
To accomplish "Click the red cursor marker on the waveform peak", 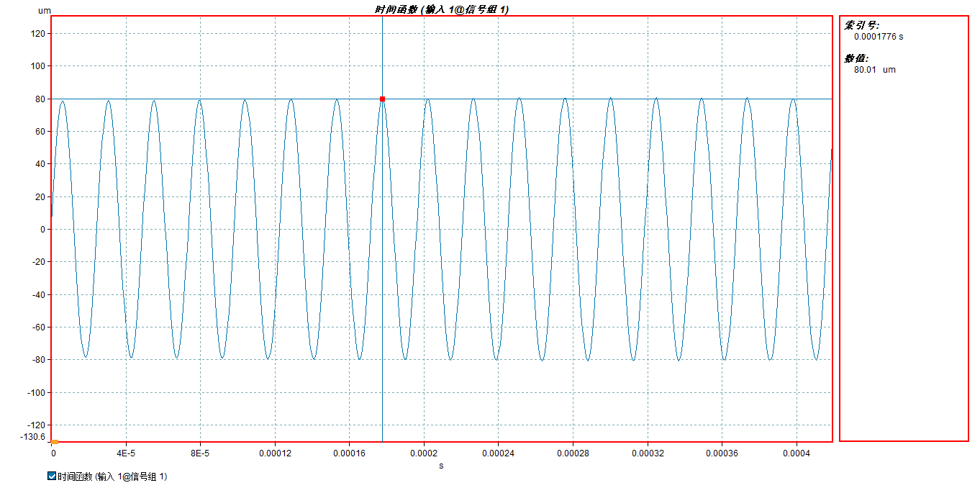I will [382, 99].
